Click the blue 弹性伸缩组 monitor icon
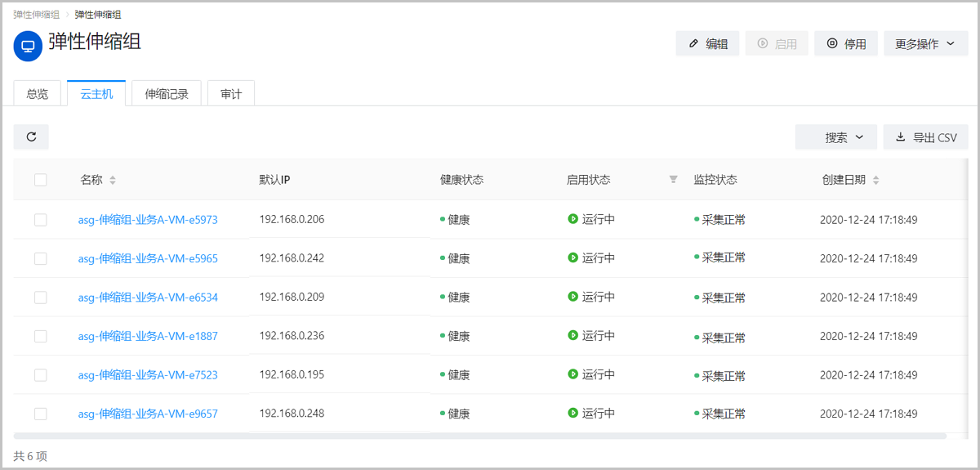Image resolution: width=980 pixels, height=470 pixels. [x=28, y=47]
